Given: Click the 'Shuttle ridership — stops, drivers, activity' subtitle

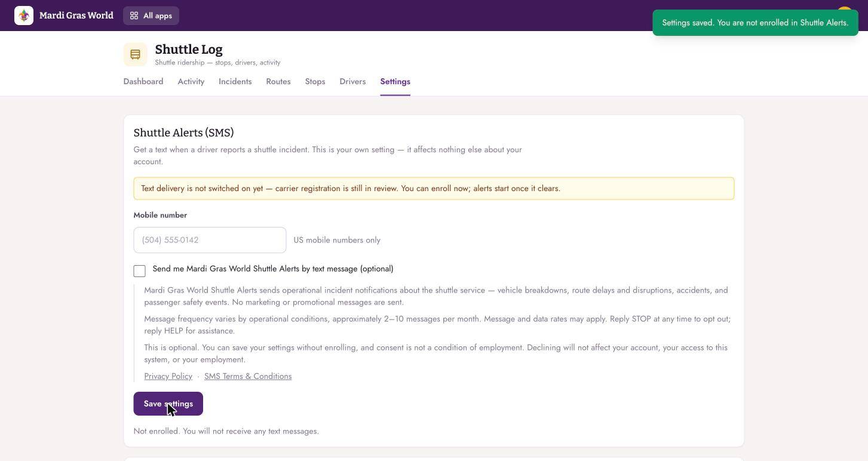Looking at the screenshot, I should point(217,62).
